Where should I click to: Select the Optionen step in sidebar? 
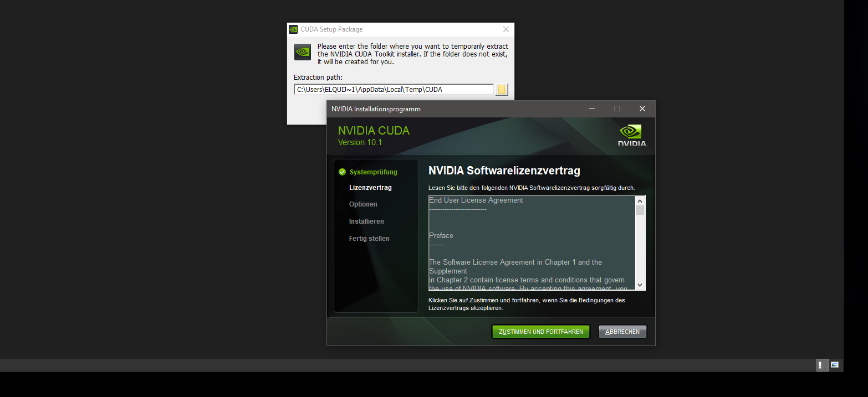coord(363,204)
